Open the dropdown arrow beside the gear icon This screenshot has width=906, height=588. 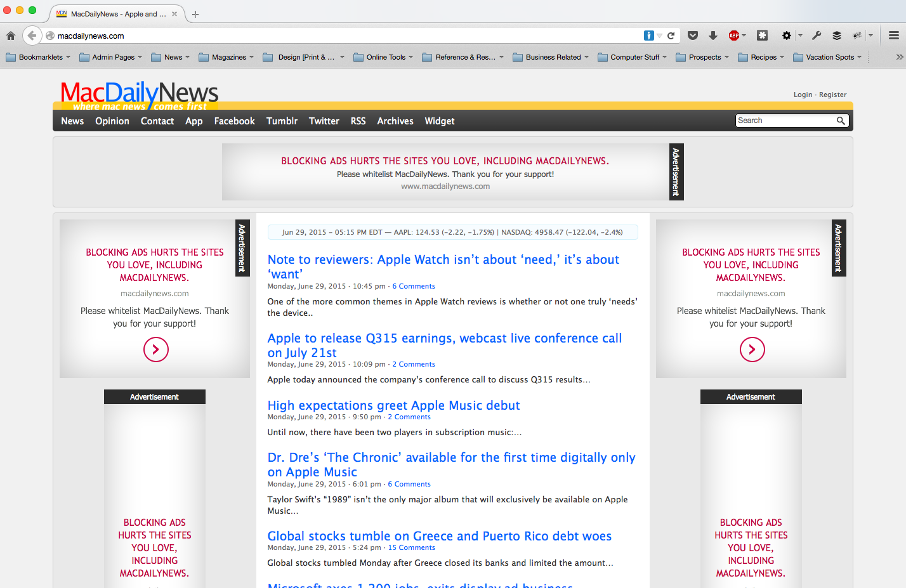coord(800,36)
